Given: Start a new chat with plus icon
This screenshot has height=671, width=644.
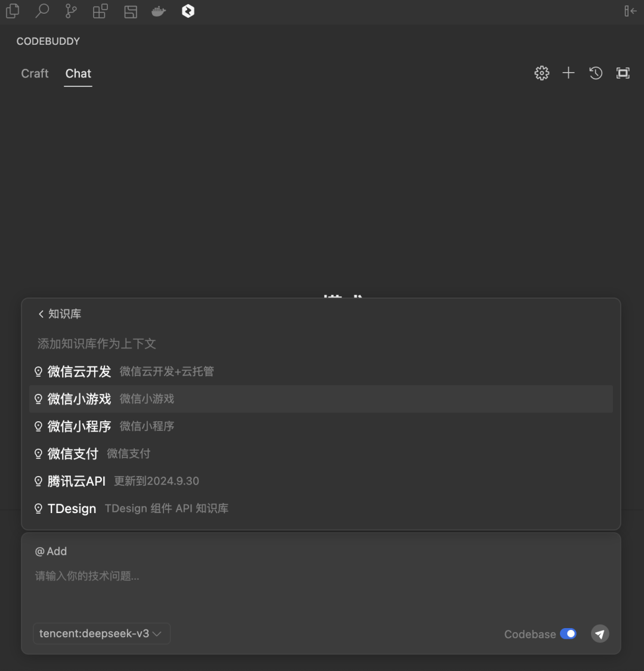Looking at the screenshot, I should (x=568, y=73).
